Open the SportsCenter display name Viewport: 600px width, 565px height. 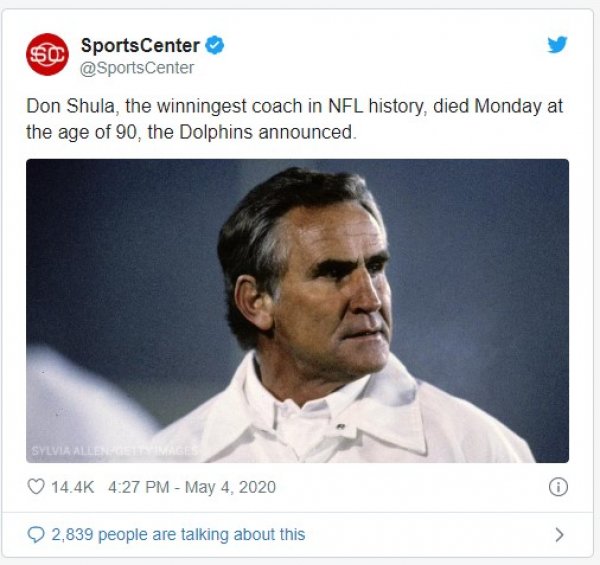coord(140,45)
